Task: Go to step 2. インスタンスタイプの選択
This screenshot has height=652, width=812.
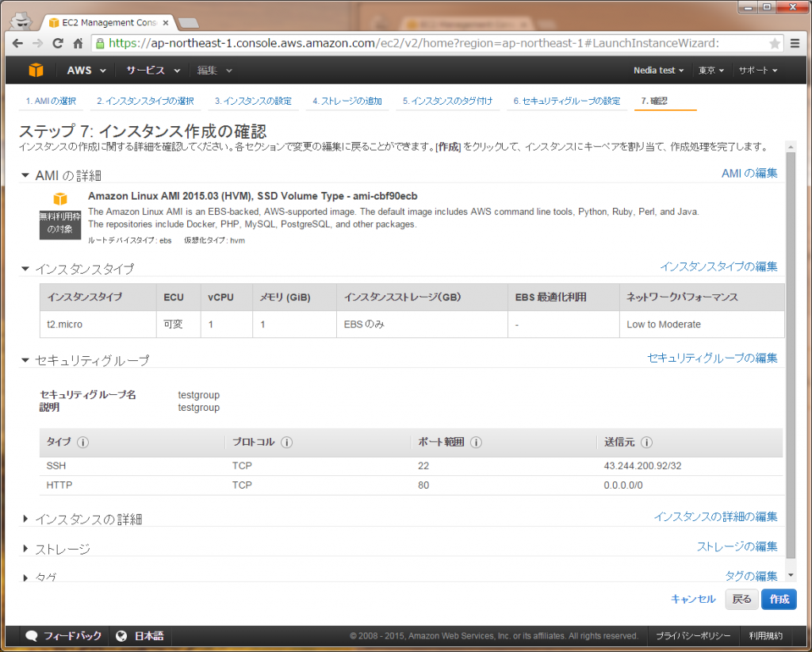Action: coord(145,101)
